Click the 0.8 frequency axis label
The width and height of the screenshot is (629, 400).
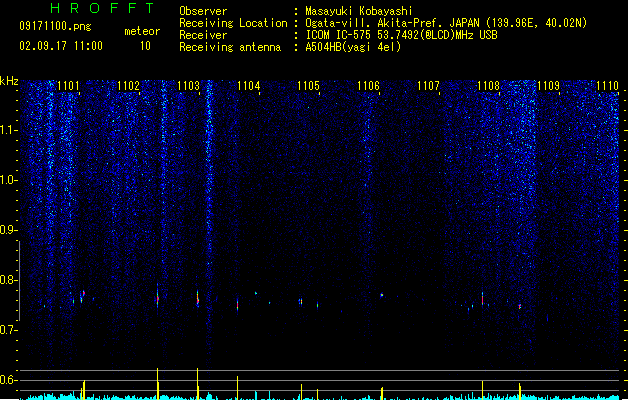tap(8, 280)
